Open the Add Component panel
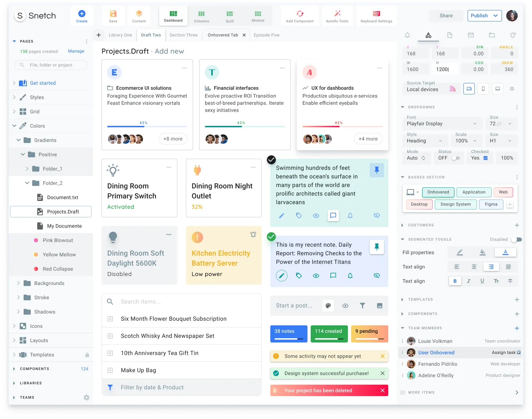The image size is (532, 419). coord(300,15)
